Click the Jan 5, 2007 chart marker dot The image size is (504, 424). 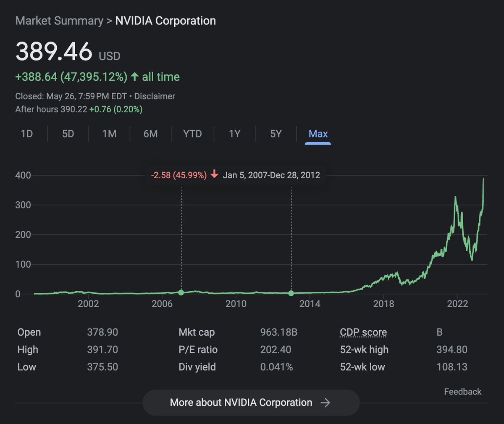click(x=181, y=292)
